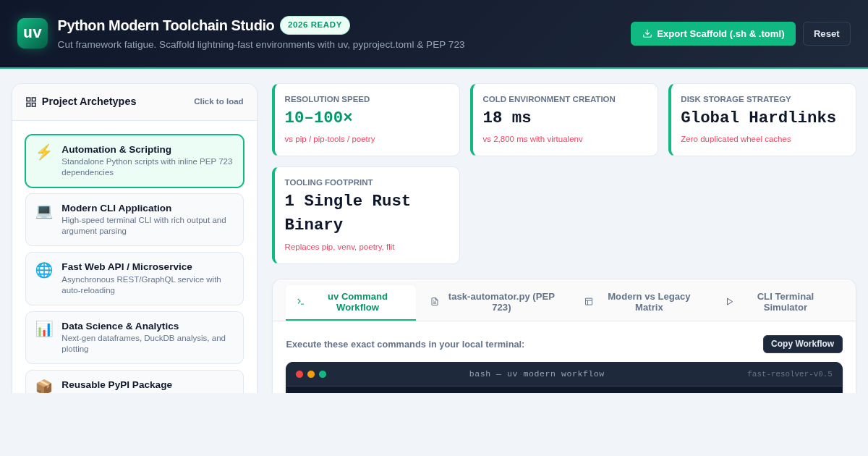Viewport: 868px width, 456px height.
Task: Load the Data Science & Analytics archetype
Action: (135, 337)
